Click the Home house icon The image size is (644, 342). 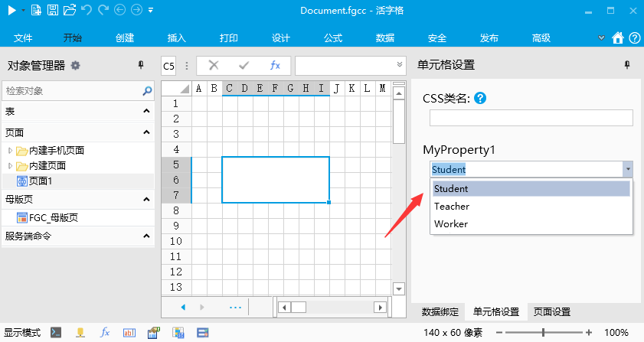618,37
